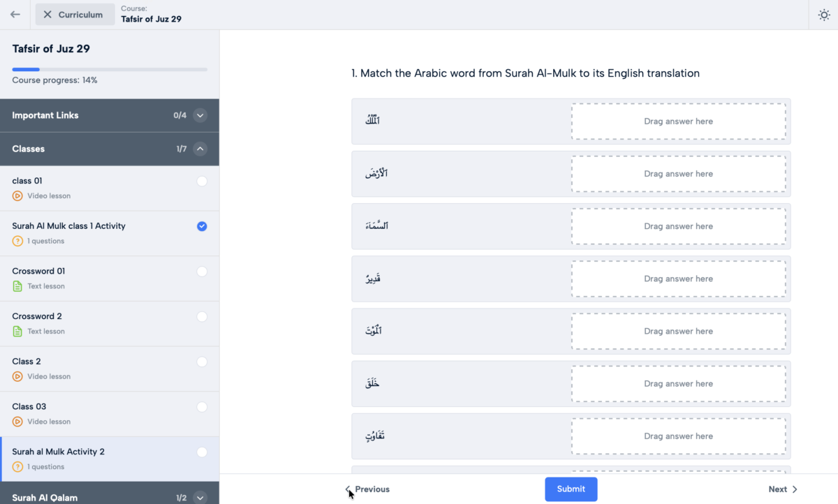The width and height of the screenshot is (838, 504).
Task: Uncheck the completed mark for Surah Al Mulk class 1 Activity
Action: [x=202, y=226]
